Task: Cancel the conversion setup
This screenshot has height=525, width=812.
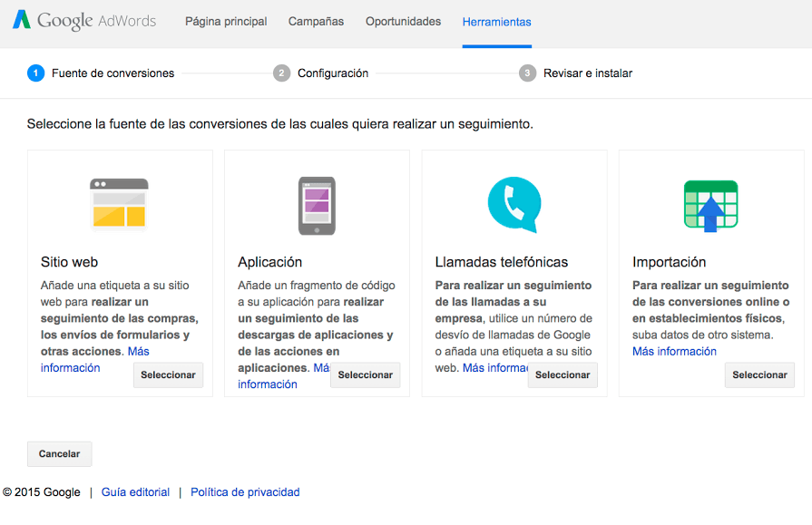Action: click(x=60, y=454)
